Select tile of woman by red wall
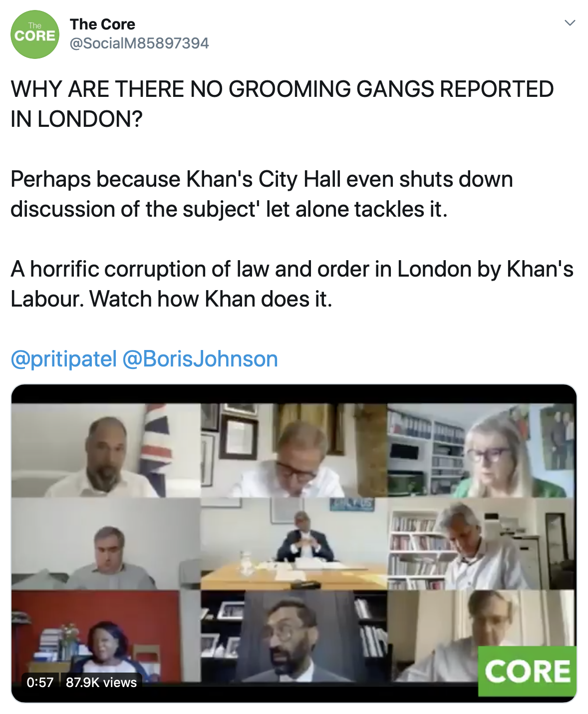Viewport: 588px width, 714px height. 106,636
